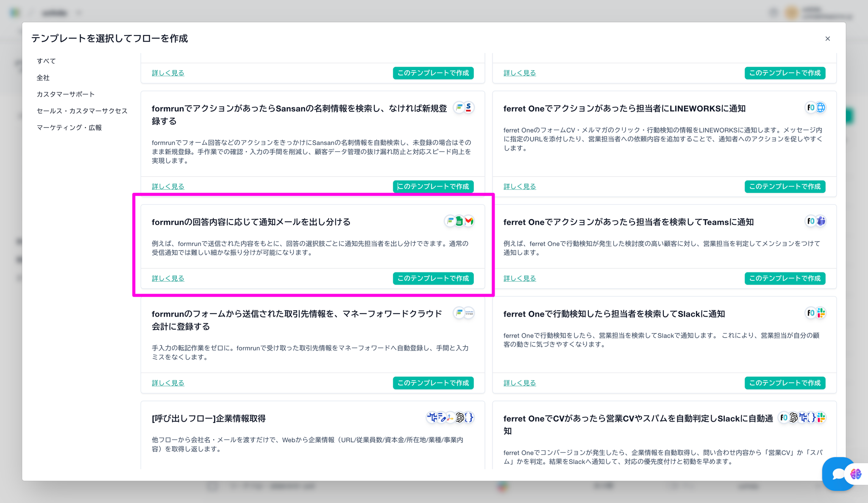
Task: Select the 全社 category
Action: (x=43, y=78)
